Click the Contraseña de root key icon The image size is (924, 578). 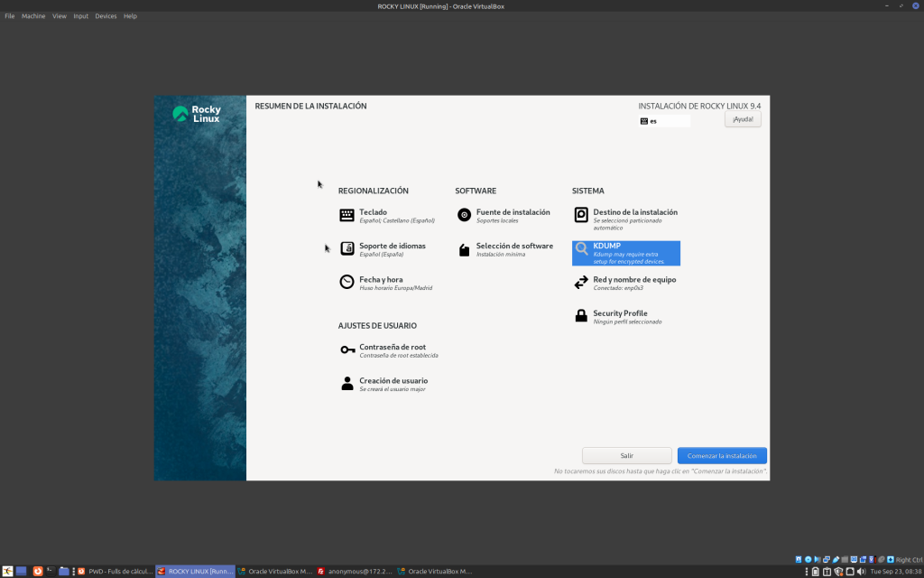click(346, 350)
